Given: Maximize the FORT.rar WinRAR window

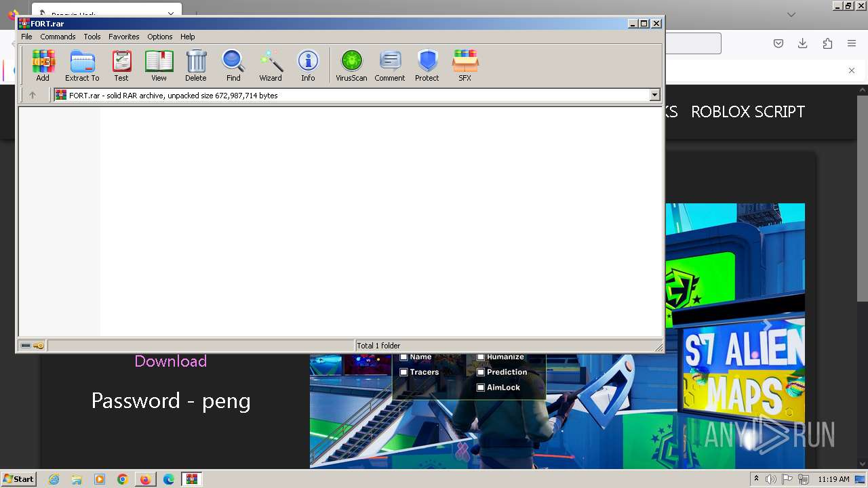Looking at the screenshot, I should pos(644,24).
